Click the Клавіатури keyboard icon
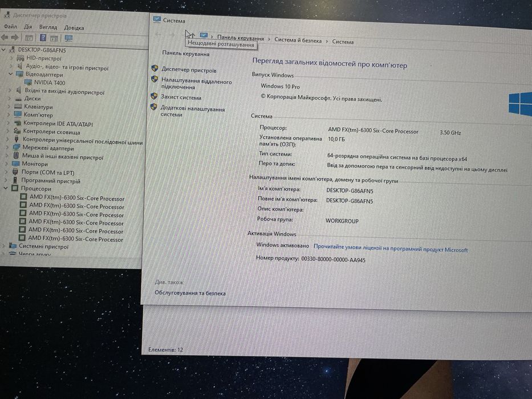The width and height of the screenshot is (532, 399). click(18, 106)
